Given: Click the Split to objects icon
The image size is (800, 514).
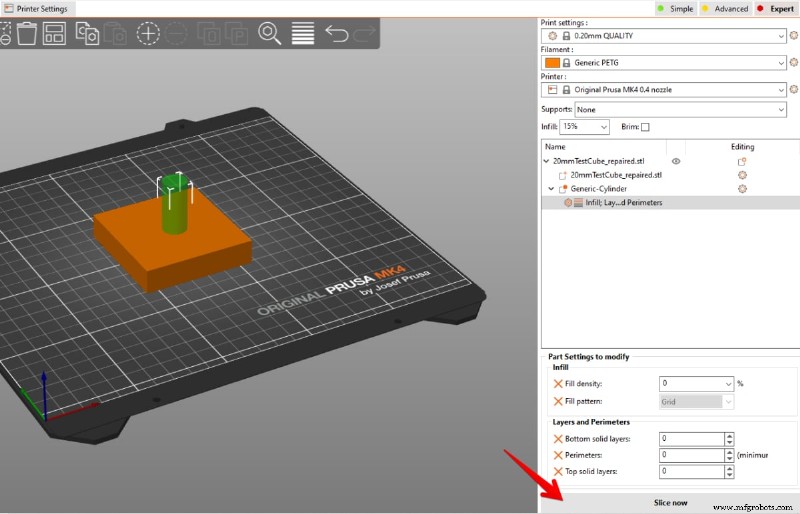Looking at the screenshot, I should (209, 34).
